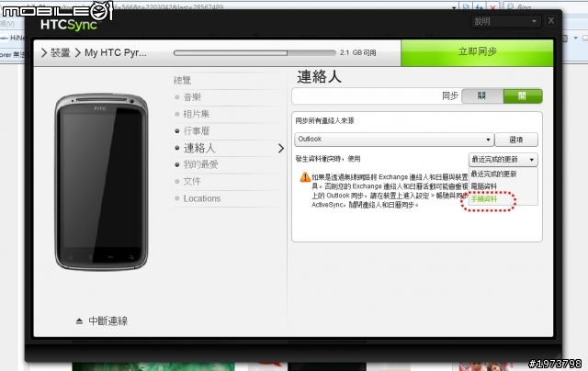Open the 音樂 music category

pyautogui.click(x=192, y=97)
